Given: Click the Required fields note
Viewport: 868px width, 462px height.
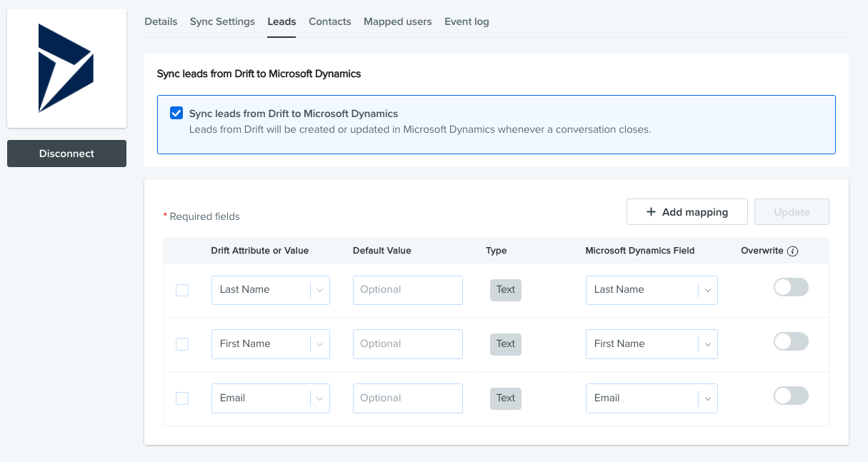Looking at the screenshot, I should pyautogui.click(x=201, y=216).
